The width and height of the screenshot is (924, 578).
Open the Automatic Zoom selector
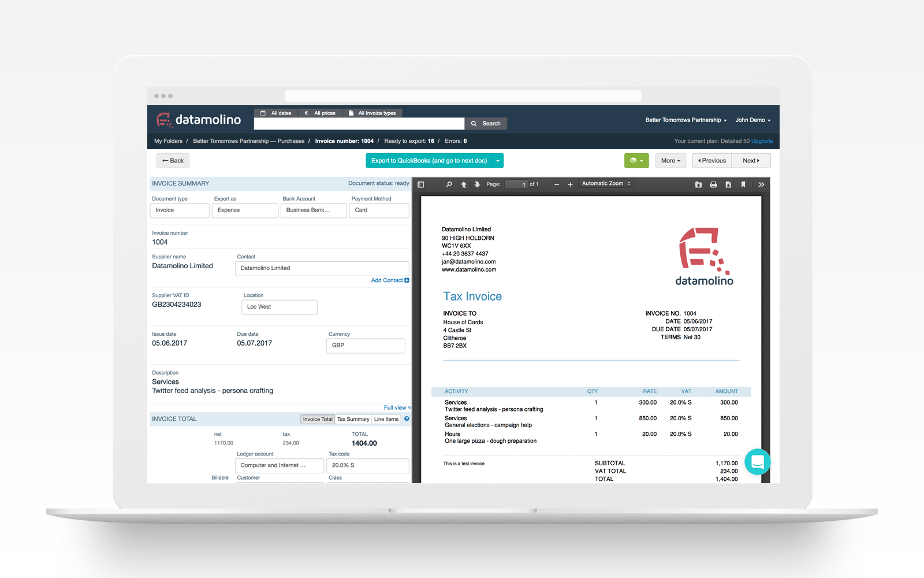pyautogui.click(x=606, y=184)
